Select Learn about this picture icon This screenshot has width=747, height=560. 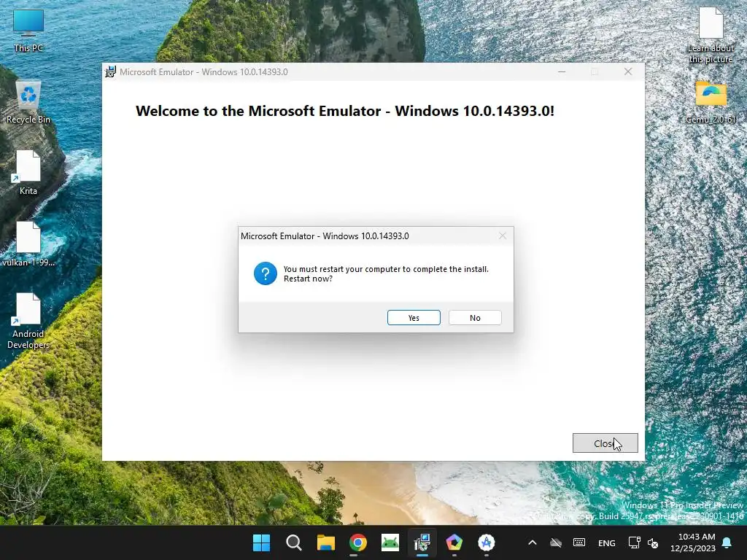click(711, 36)
